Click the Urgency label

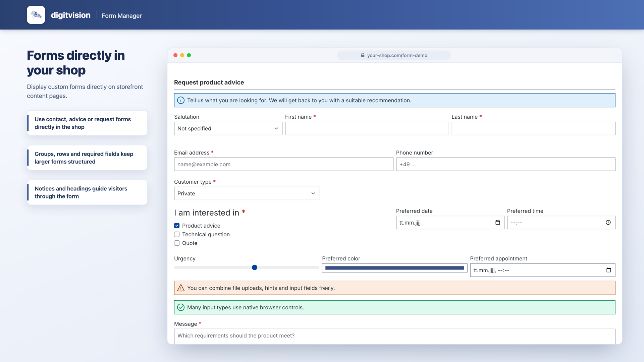tap(185, 258)
